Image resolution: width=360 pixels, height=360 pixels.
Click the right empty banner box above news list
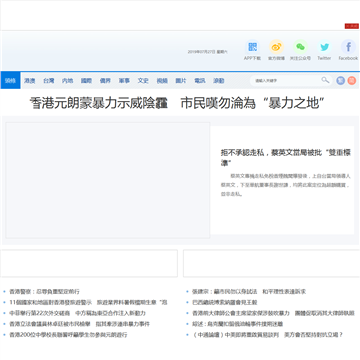[271, 263]
